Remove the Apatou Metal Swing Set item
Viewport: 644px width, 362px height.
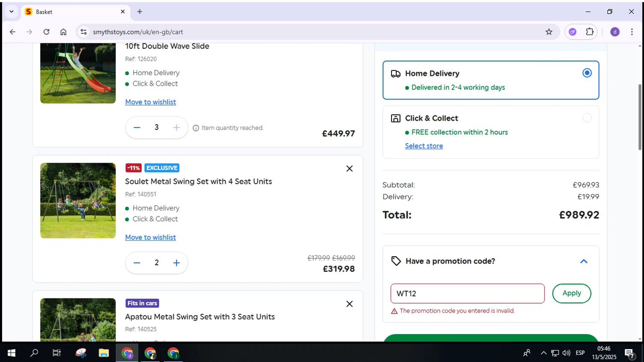pos(349,304)
